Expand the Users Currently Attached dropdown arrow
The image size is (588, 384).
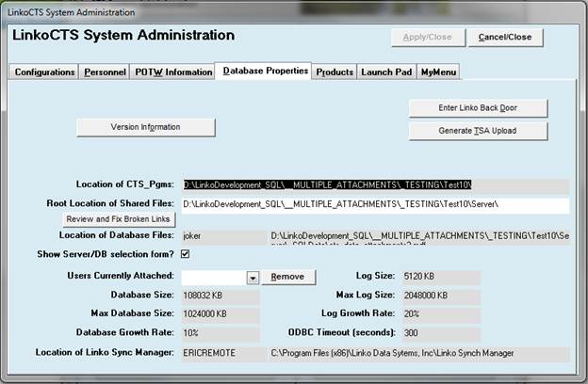click(x=253, y=278)
